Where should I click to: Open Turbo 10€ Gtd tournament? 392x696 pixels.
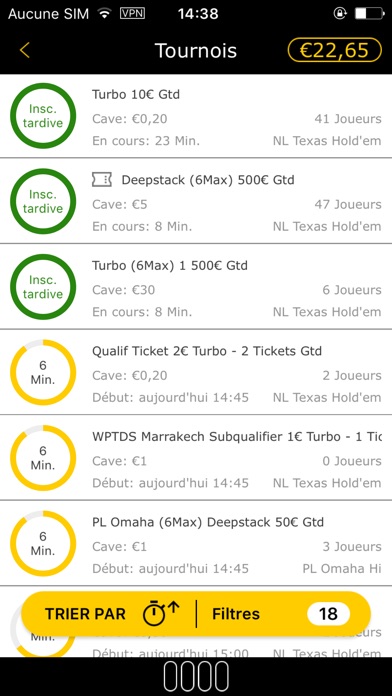coord(196,116)
